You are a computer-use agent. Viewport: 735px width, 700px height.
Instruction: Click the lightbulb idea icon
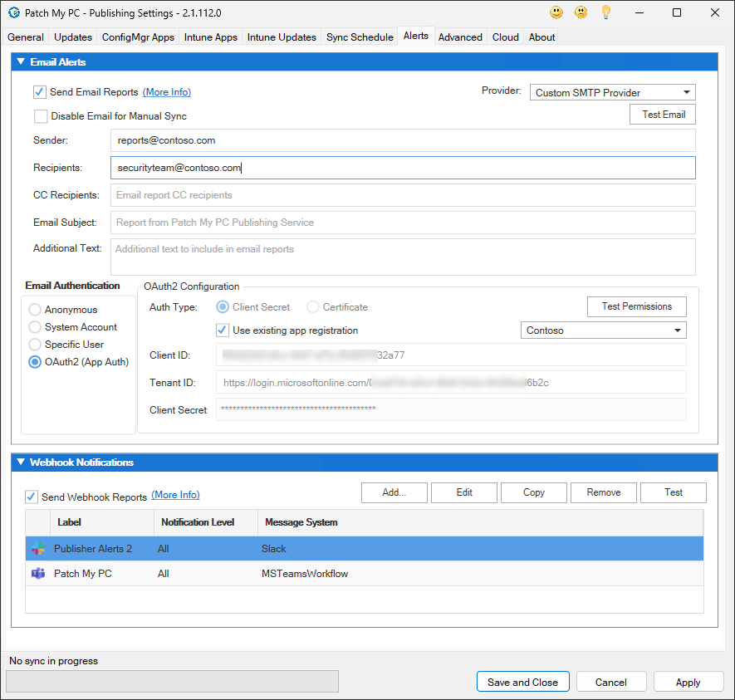[x=606, y=12]
